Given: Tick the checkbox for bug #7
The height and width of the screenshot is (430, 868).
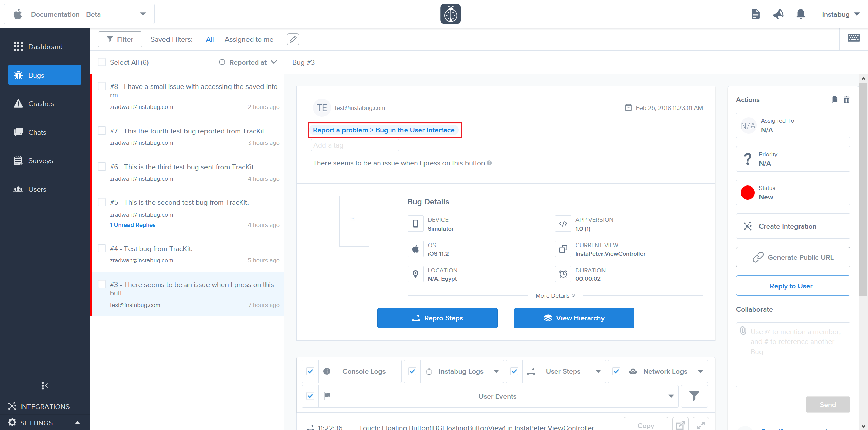Looking at the screenshot, I should 102,131.
